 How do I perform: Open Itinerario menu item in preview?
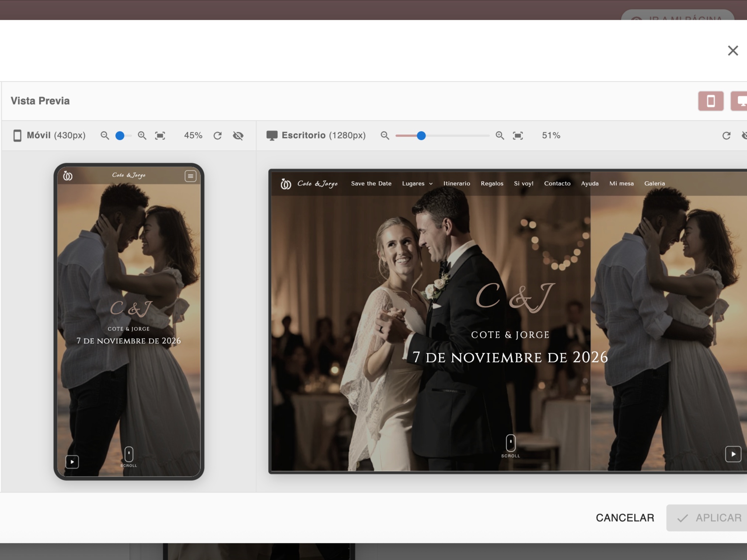pos(457,183)
